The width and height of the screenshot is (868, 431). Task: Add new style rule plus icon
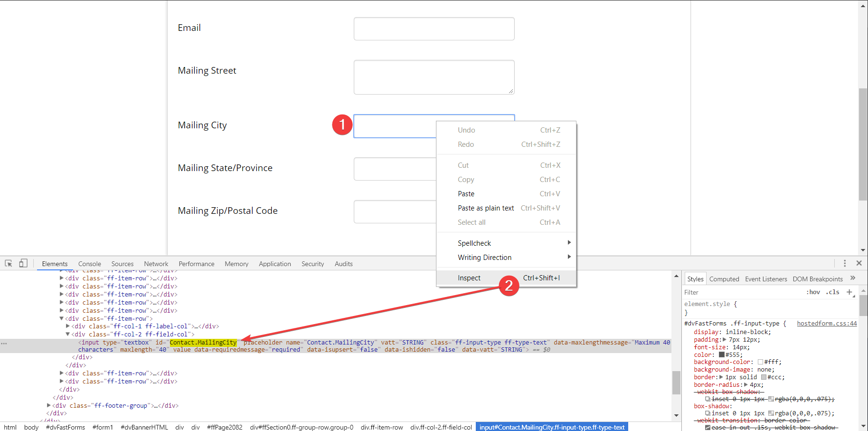pos(849,292)
